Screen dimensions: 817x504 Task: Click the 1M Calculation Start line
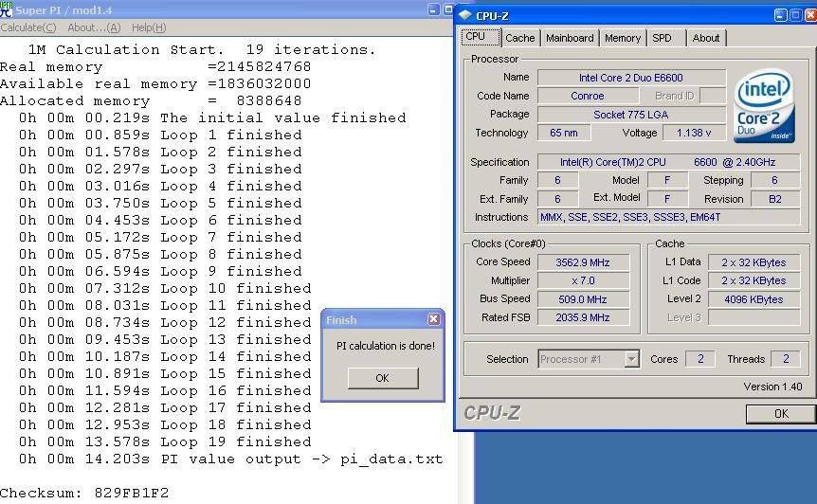point(202,50)
